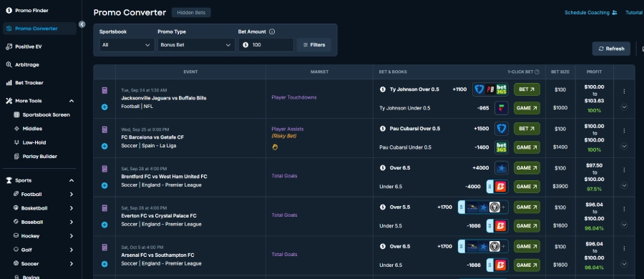Open calculator for Jaguars vs Bills row
Viewport: 644px width, 279px height.
[104, 90]
